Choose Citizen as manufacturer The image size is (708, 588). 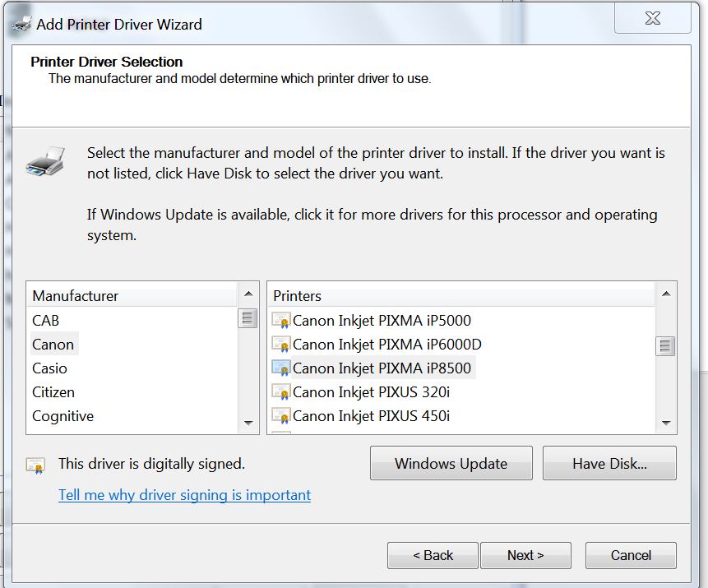(53, 392)
